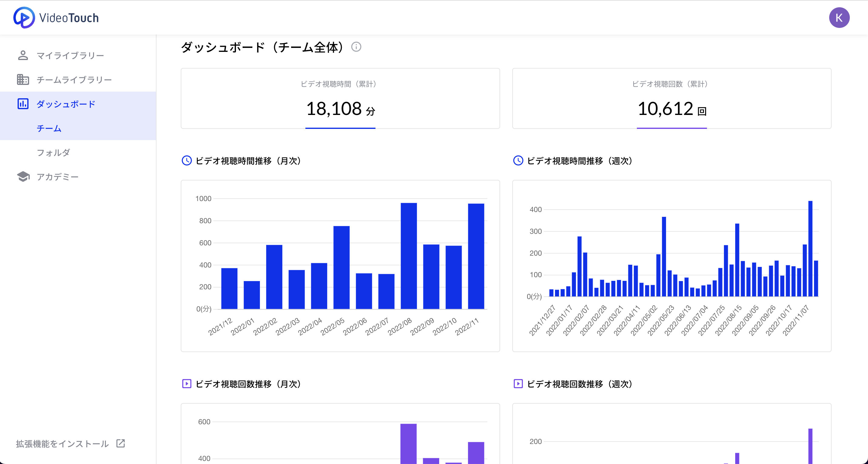
Task: Select the チーム sub-item
Action: (78, 128)
